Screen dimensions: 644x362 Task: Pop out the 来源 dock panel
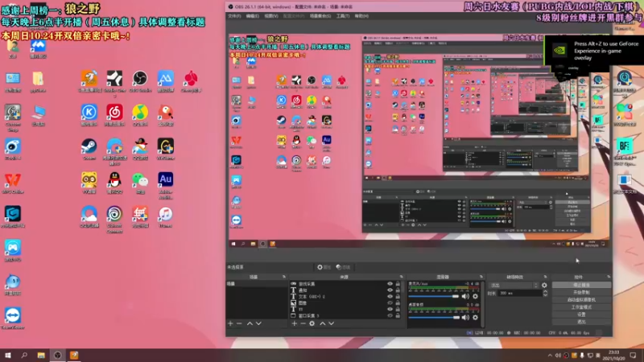(x=401, y=277)
